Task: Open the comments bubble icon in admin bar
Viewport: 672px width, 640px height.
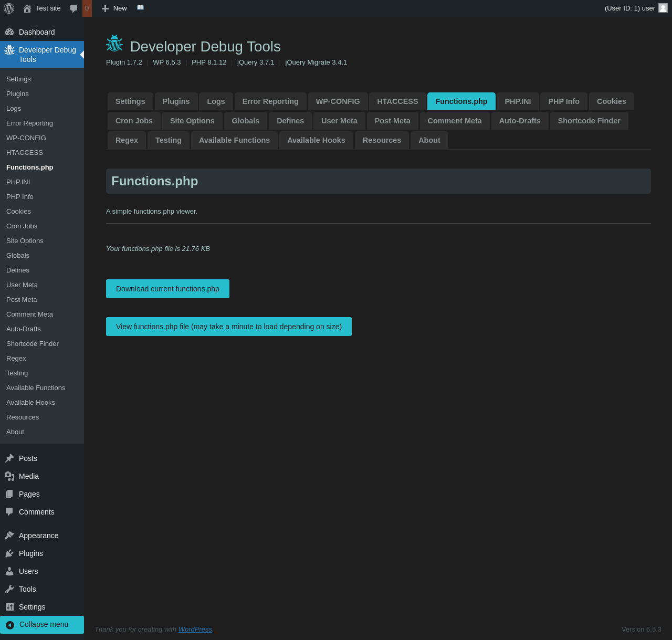Action: click(74, 8)
